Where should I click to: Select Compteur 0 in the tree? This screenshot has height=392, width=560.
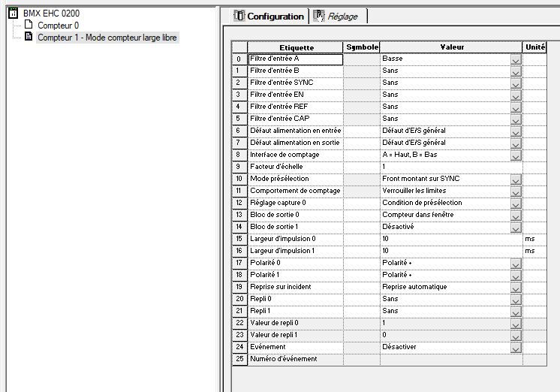coord(58,25)
